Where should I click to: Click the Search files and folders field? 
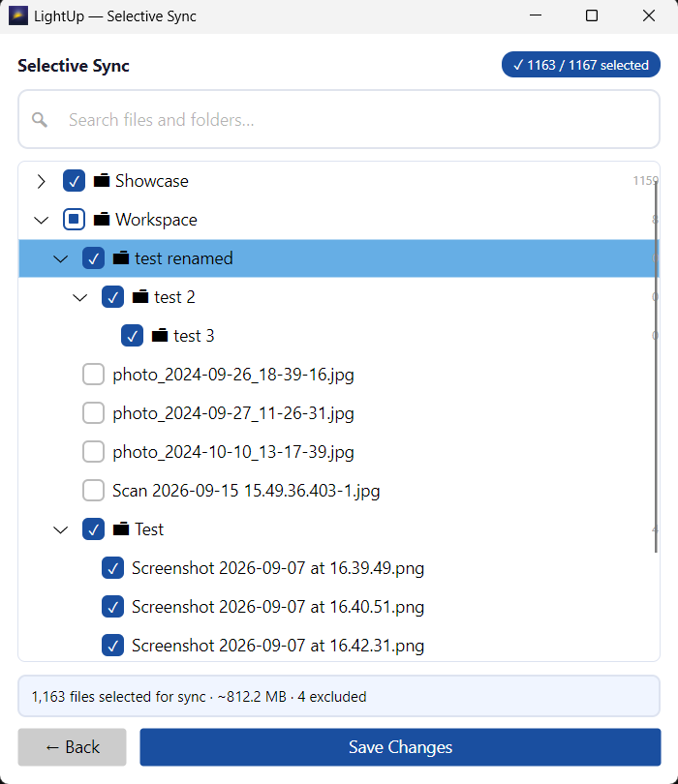coord(339,119)
